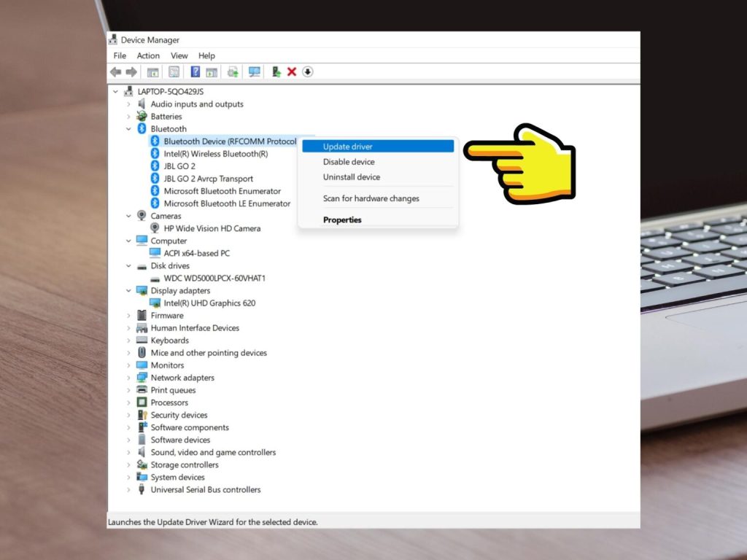Collapse the Display adapters category
This screenshot has height=560, width=747.
tap(129, 291)
